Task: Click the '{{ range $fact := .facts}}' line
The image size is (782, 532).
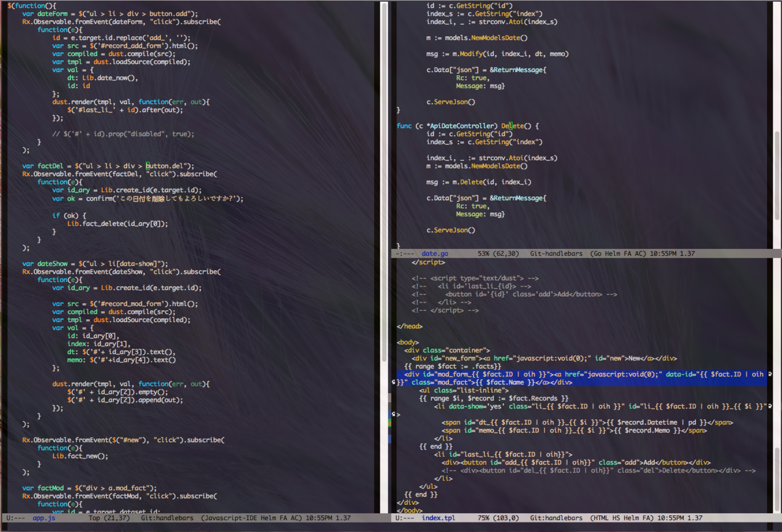Action: pos(453,366)
